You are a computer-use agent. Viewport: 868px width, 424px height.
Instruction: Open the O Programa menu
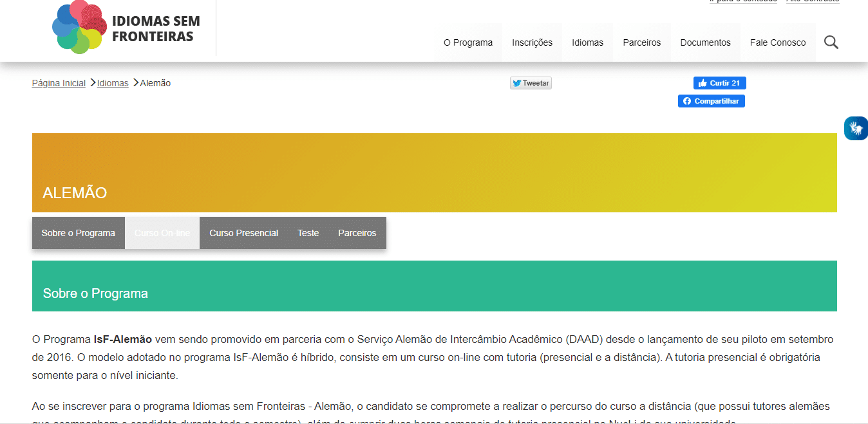[468, 42]
